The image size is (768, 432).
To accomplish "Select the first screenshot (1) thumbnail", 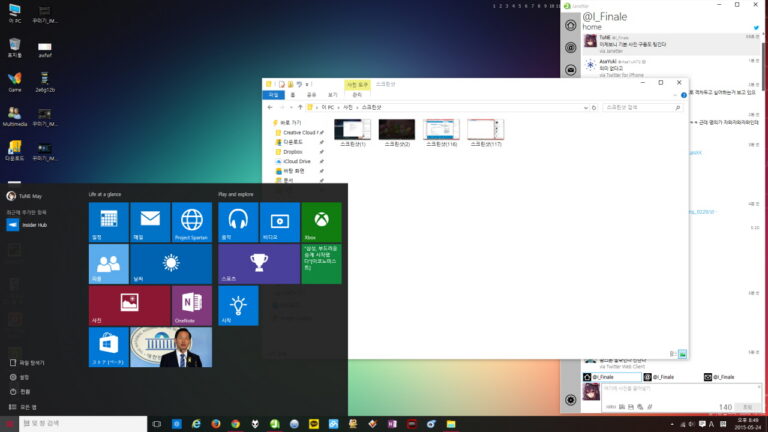I will pyautogui.click(x=353, y=133).
